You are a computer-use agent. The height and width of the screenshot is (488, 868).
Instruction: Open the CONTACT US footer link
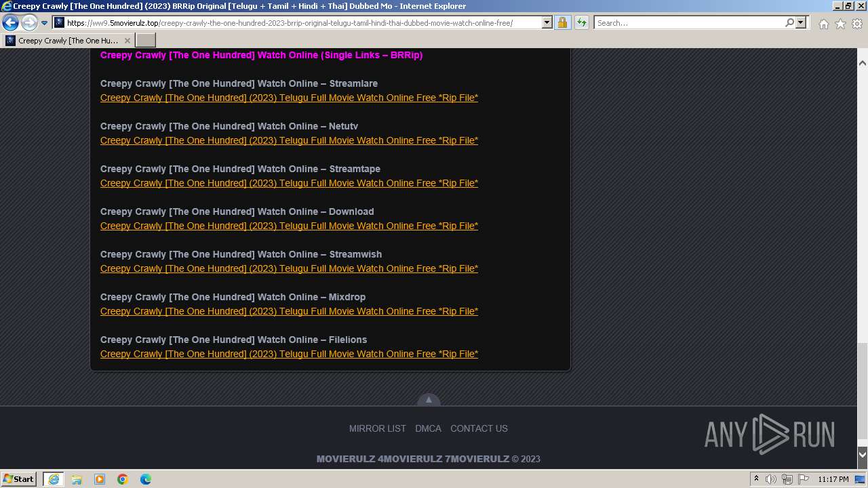click(479, 428)
